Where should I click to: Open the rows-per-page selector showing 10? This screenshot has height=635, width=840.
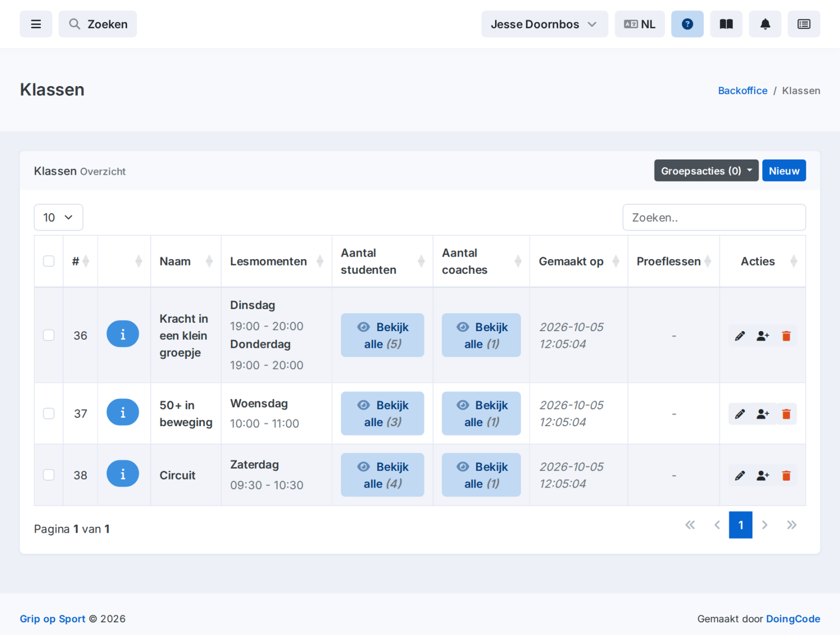[58, 217]
